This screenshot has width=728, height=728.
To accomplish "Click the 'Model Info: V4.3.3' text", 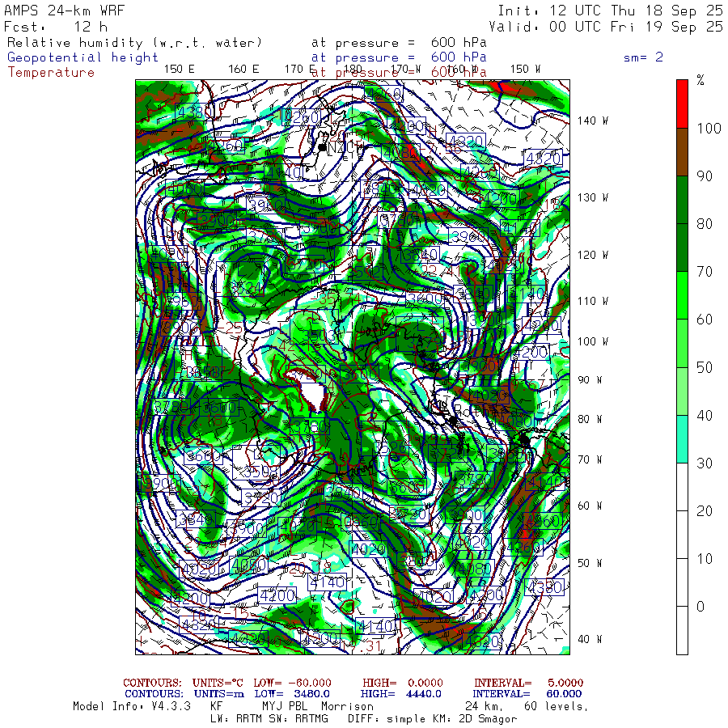I will tap(132, 707).
